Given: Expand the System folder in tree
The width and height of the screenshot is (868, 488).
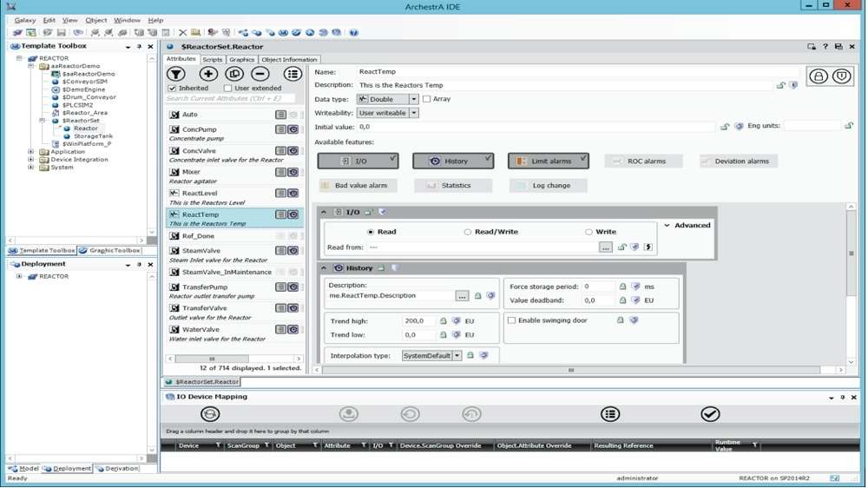Looking at the screenshot, I should coord(31,167).
